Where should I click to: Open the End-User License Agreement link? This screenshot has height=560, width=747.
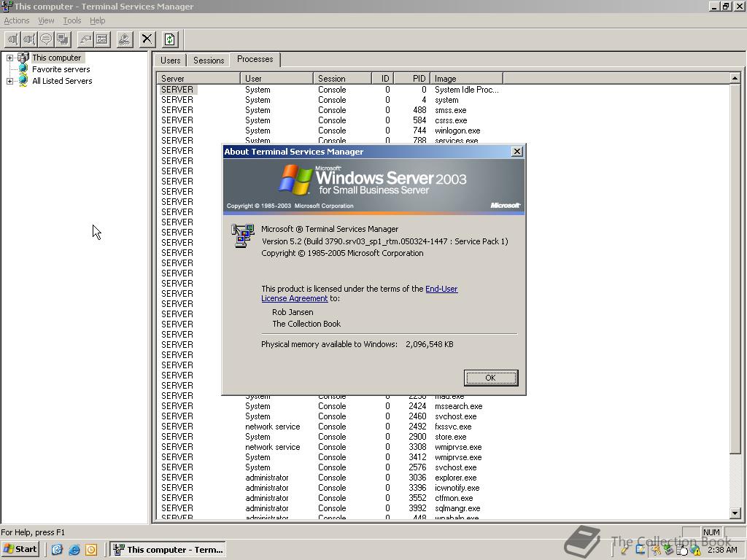click(x=360, y=293)
